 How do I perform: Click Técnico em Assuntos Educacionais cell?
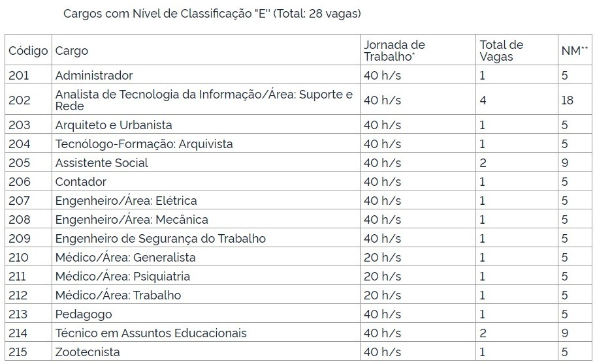[151, 333]
